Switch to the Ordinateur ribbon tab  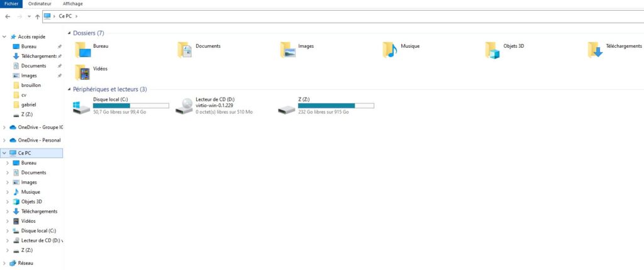pos(40,4)
